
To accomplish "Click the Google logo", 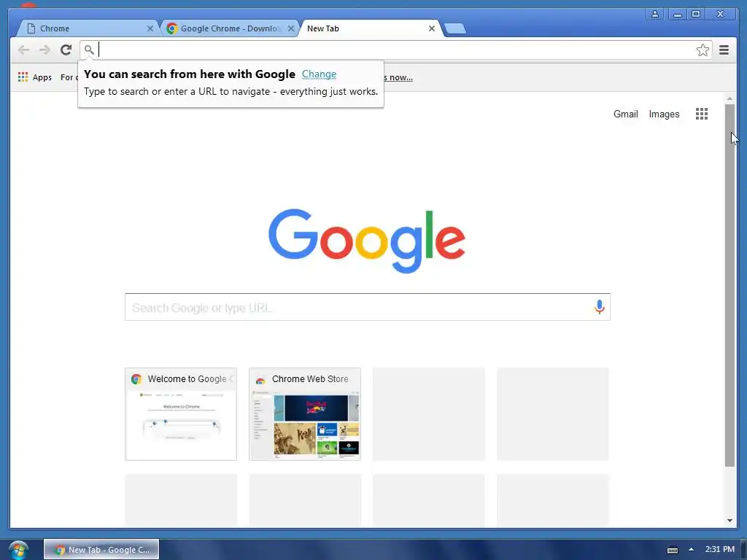I will pyautogui.click(x=367, y=241).
